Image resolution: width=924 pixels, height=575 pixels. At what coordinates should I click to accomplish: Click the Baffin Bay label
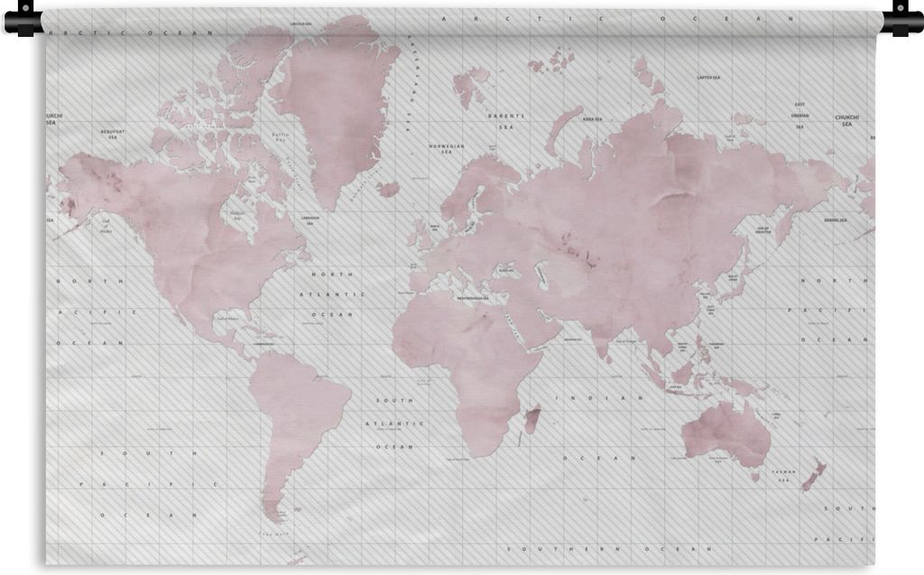click(281, 137)
